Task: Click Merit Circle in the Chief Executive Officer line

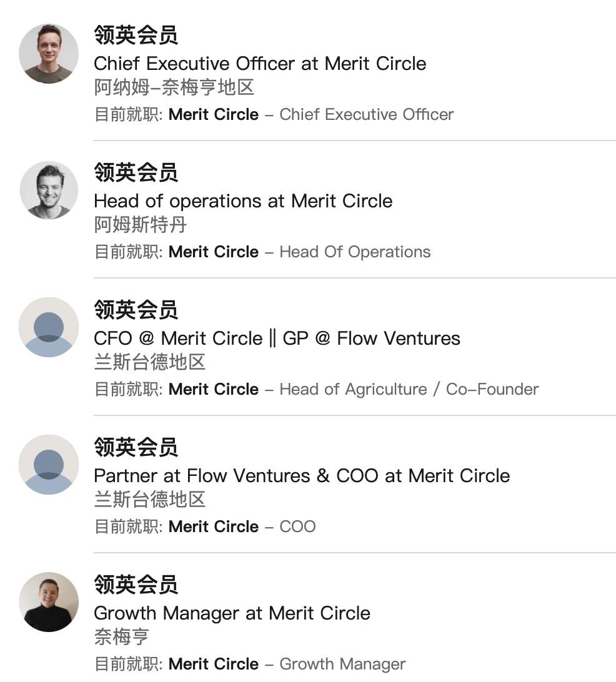Action: coord(214,114)
